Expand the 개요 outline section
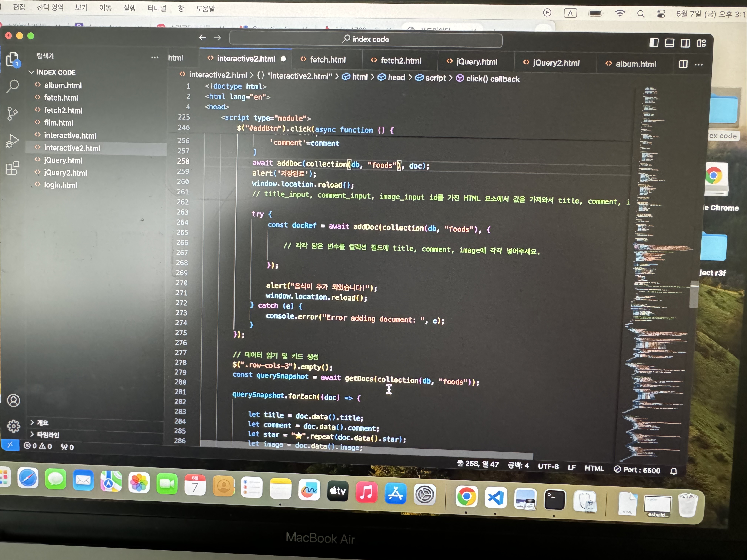 point(39,422)
